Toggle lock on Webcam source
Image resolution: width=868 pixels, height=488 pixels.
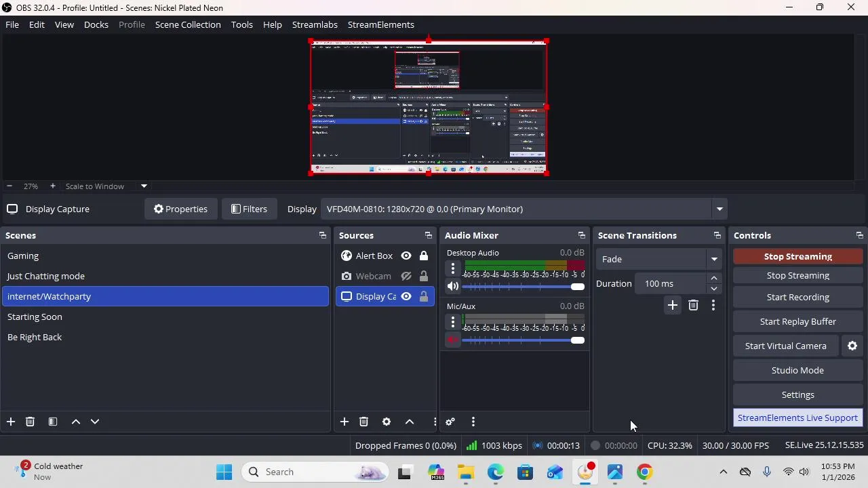[424, 276]
